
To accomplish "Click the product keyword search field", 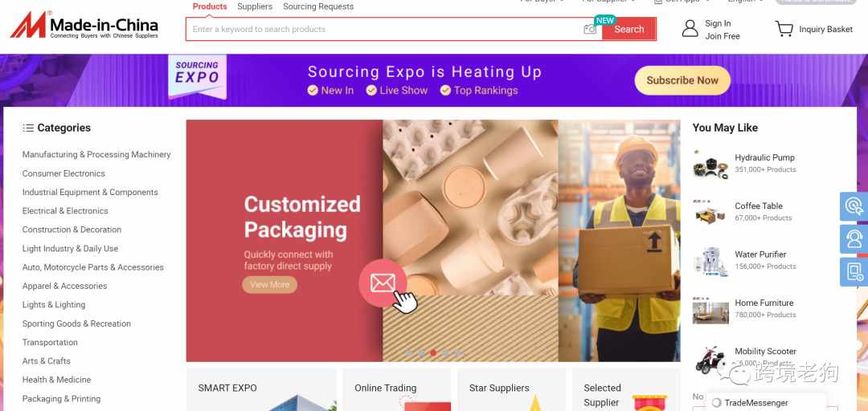I will [382, 30].
